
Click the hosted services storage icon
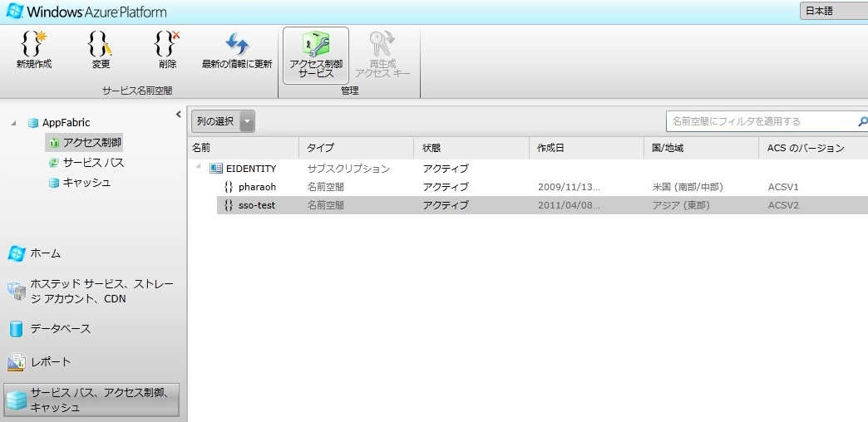(x=16, y=292)
